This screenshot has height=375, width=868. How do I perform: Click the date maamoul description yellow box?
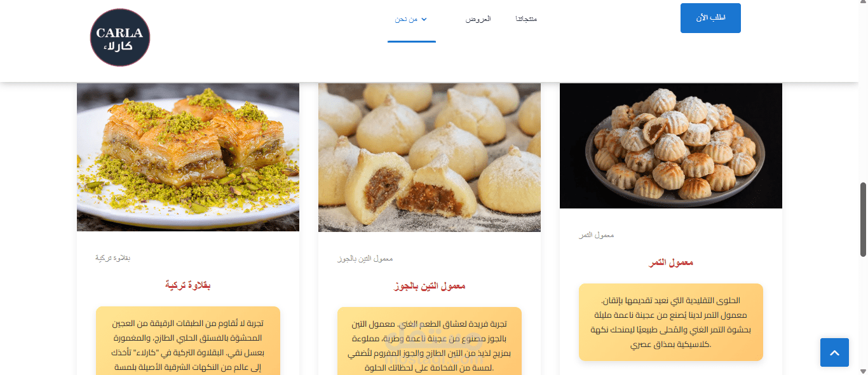tap(671, 322)
